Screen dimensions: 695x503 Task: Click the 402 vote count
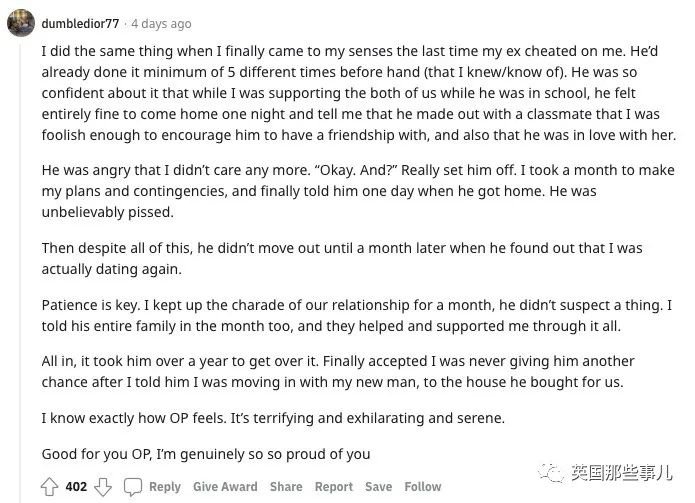[76, 487]
